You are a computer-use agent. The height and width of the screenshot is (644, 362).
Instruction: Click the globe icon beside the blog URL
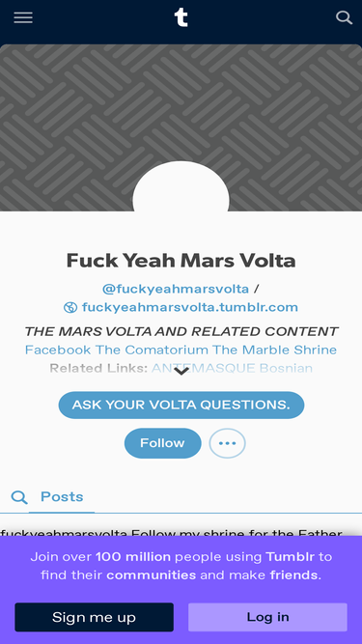pyautogui.click(x=70, y=307)
